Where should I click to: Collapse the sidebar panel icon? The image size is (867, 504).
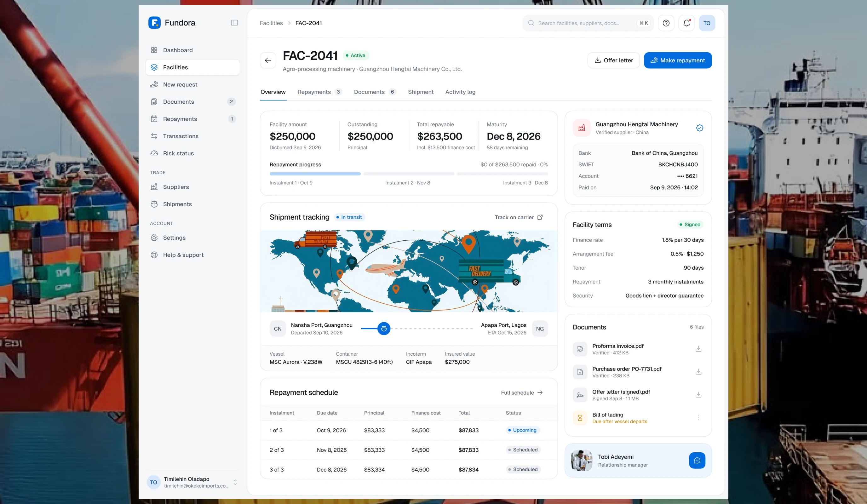(x=234, y=23)
